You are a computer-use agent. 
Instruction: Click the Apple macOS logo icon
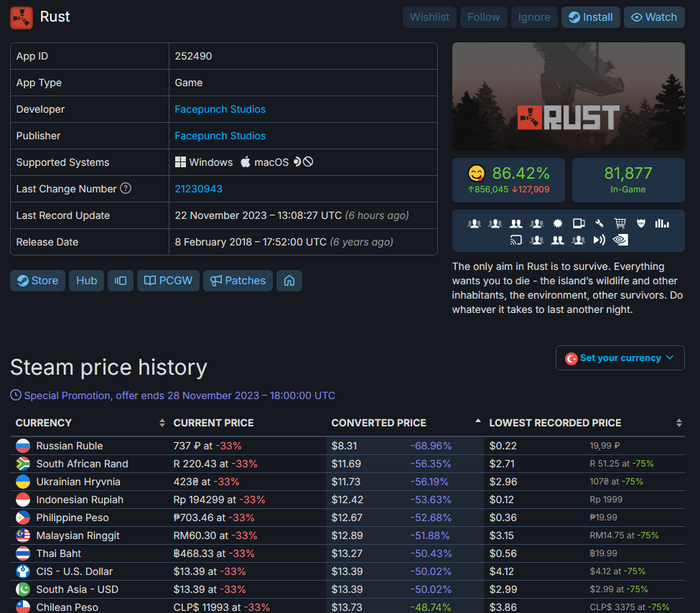pos(246,162)
